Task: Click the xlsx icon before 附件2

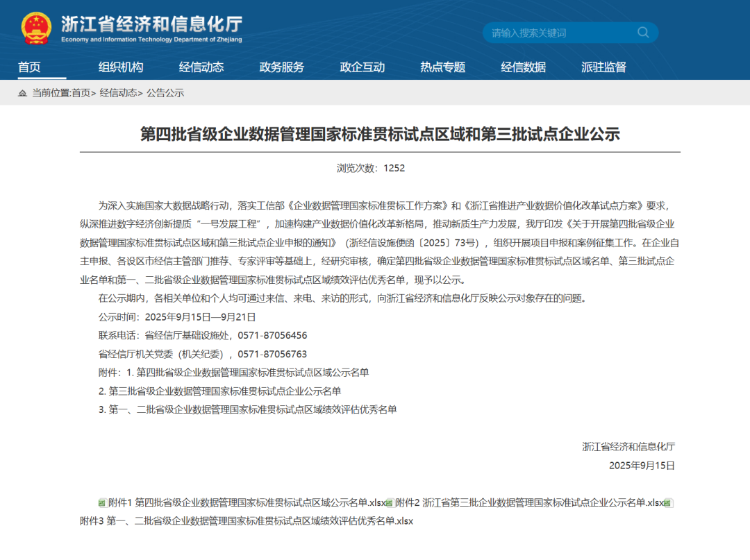Action: point(390,503)
